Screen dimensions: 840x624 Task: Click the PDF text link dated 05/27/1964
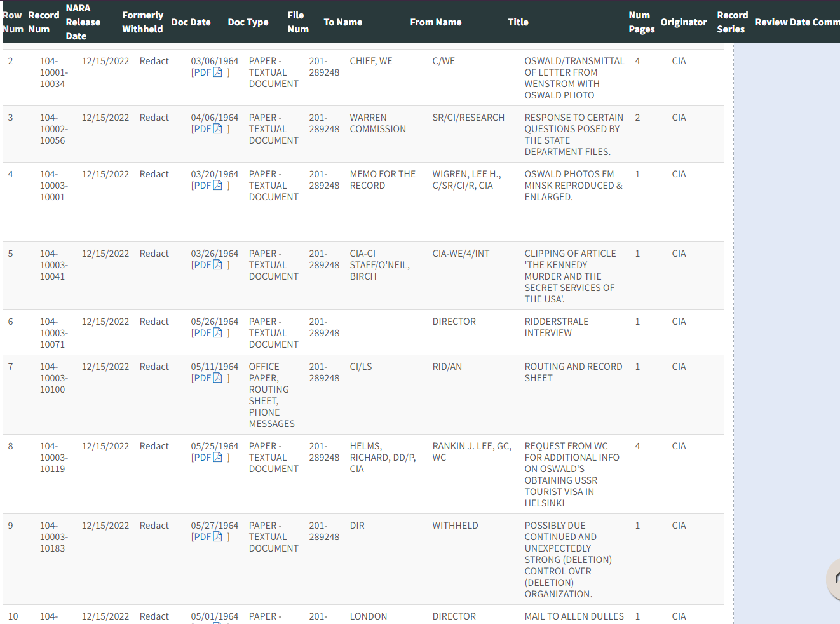202,537
